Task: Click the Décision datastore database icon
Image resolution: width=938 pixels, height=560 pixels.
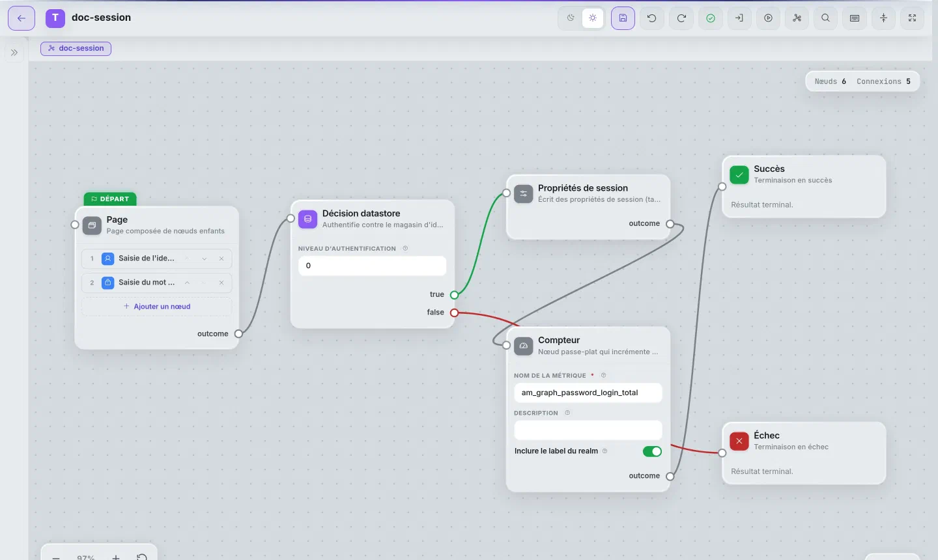Action: [x=307, y=219]
